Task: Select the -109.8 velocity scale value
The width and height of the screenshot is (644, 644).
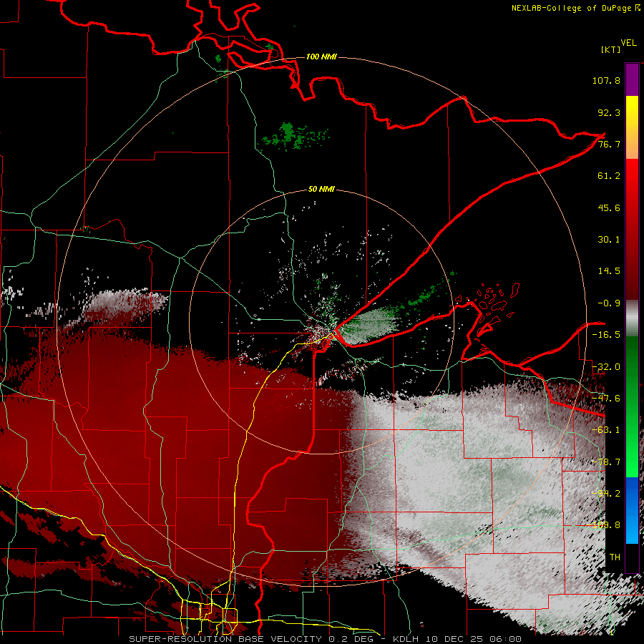Action: pos(604,525)
